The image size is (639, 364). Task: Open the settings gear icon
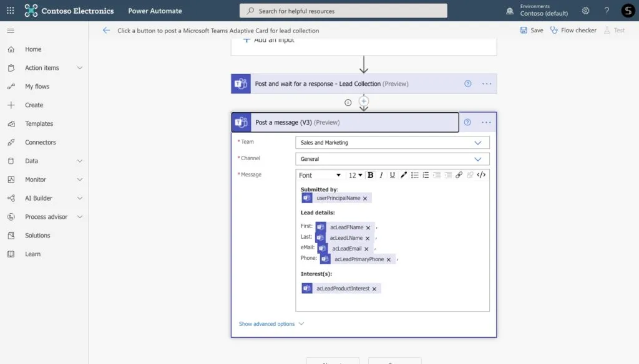click(585, 11)
